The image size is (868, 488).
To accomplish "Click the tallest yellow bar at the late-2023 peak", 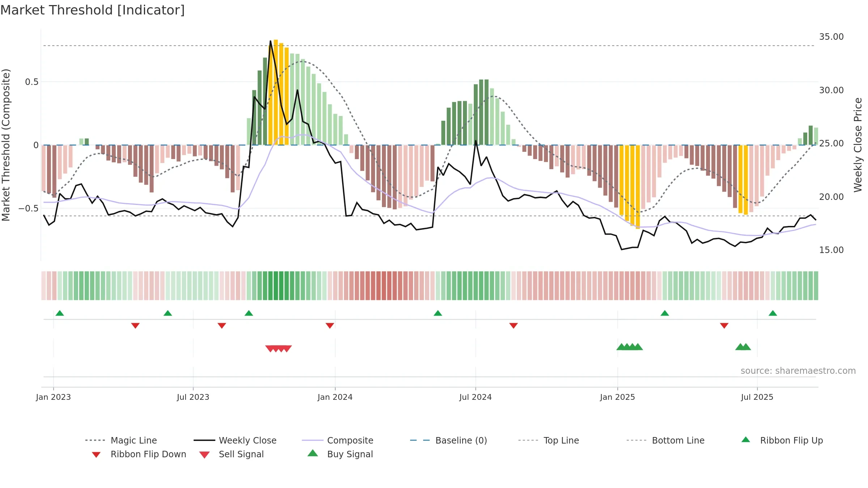I will tap(276, 92).
